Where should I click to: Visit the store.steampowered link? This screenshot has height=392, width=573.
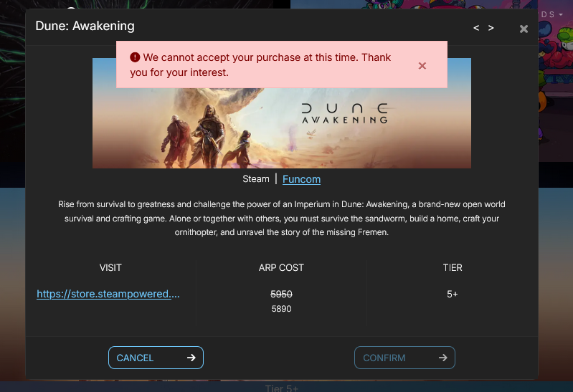[108, 294]
